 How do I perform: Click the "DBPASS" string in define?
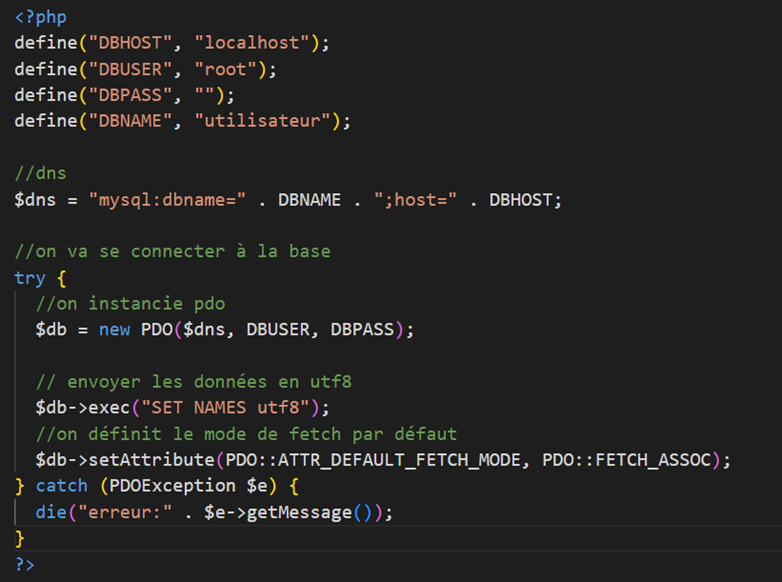(130, 95)
